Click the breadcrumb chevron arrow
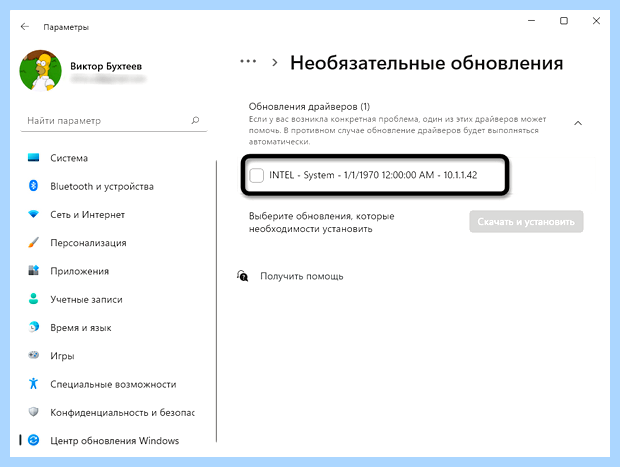Screen dimensions: 620x467 click(x=274, y=62)
